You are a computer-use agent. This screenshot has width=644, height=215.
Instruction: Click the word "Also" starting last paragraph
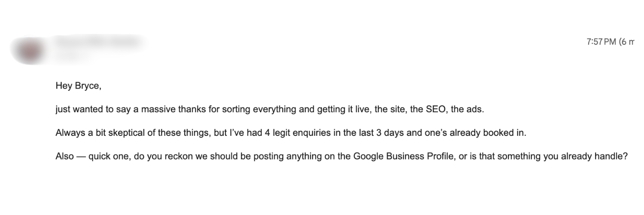(x=64, y=157)
